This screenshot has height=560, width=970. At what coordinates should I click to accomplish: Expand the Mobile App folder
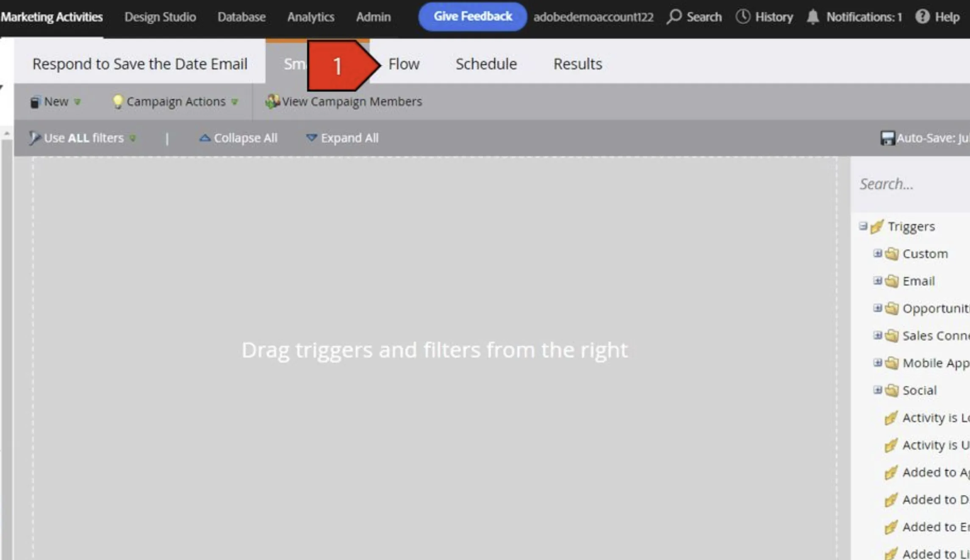878,363
